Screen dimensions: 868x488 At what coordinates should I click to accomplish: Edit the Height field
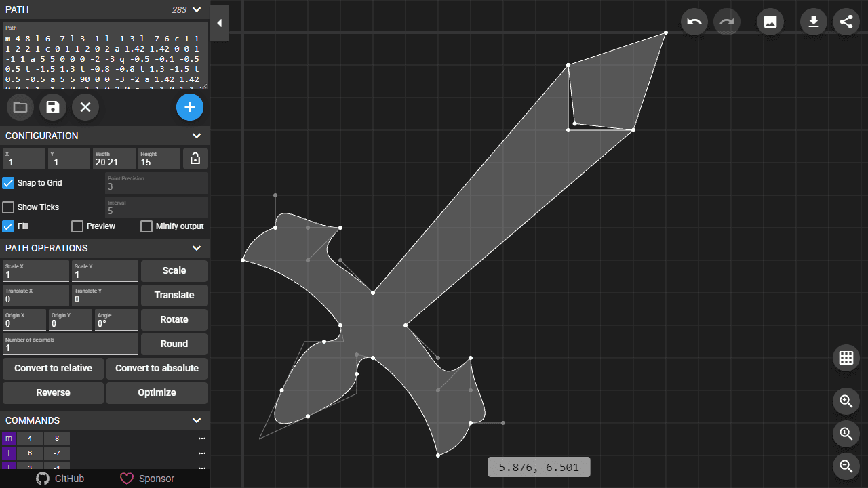click(159, 159)
